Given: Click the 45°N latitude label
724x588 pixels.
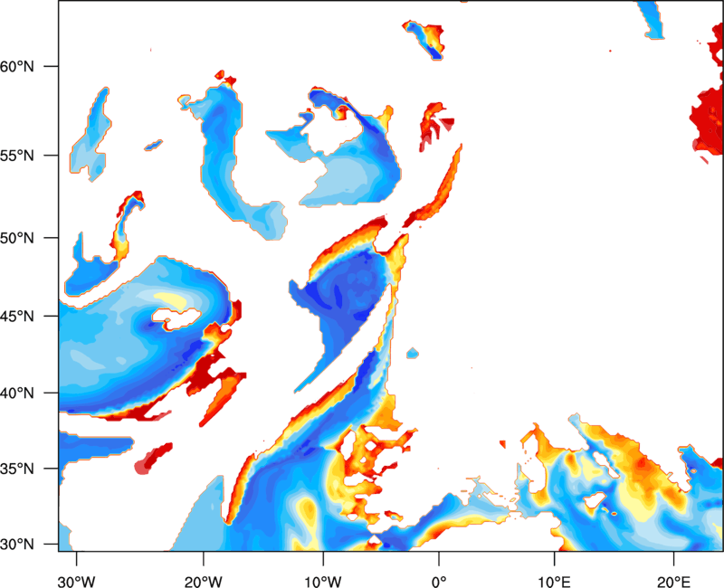Looking at the screenshot, I should (17, 316).
